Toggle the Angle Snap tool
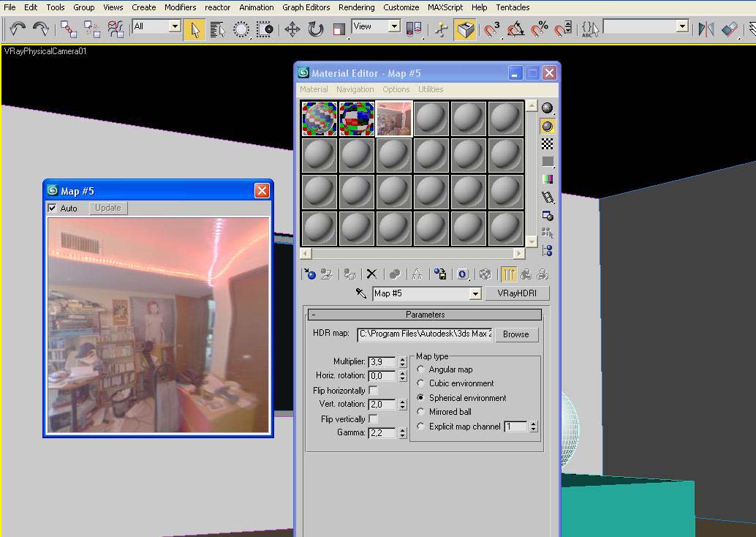This screenshot has height=537, width=756. tap(515, 29)
